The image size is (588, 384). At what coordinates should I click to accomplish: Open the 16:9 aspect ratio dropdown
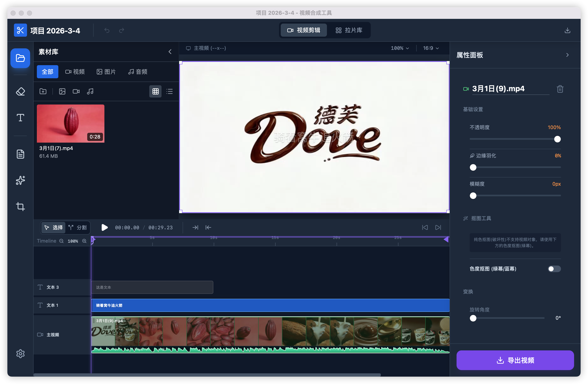431,48
